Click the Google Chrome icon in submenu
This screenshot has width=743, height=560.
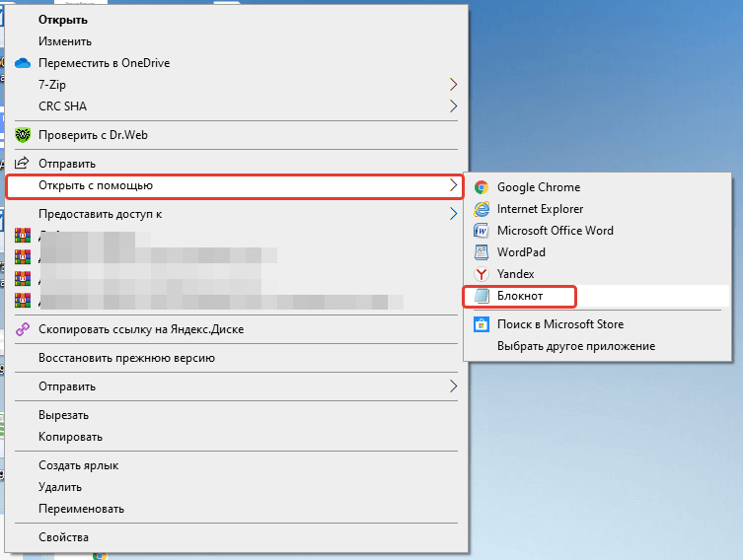click(482, 187)
